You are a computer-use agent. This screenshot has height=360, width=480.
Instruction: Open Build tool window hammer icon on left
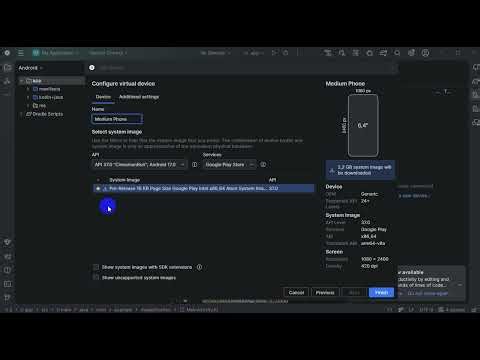click(x=7, y=242)
